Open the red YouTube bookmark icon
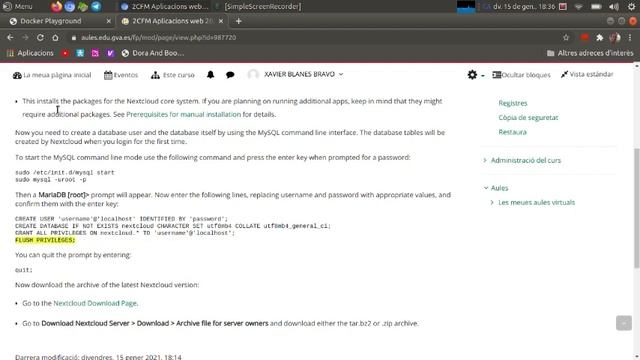 [x=65, y=53]
